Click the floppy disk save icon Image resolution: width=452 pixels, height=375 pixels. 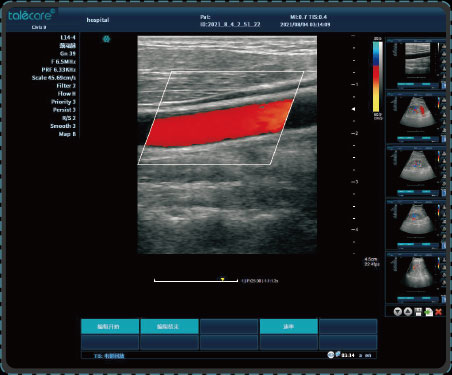[418, 312]
